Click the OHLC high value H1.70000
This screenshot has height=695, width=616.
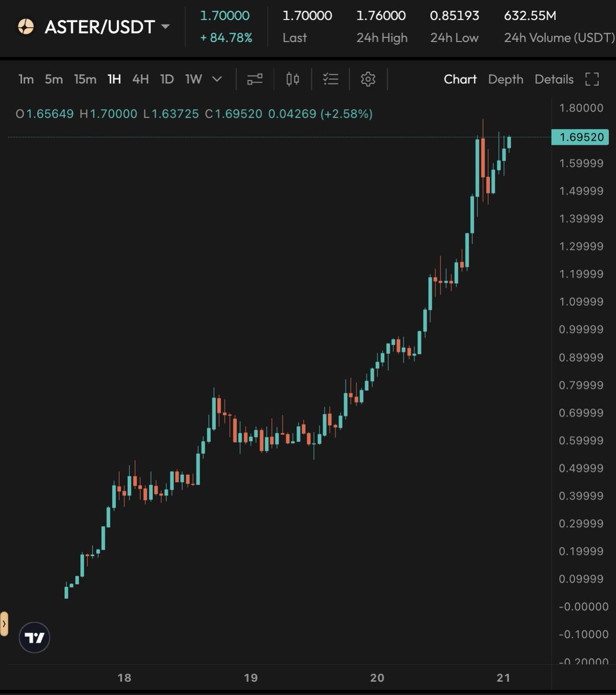(108, 114)
